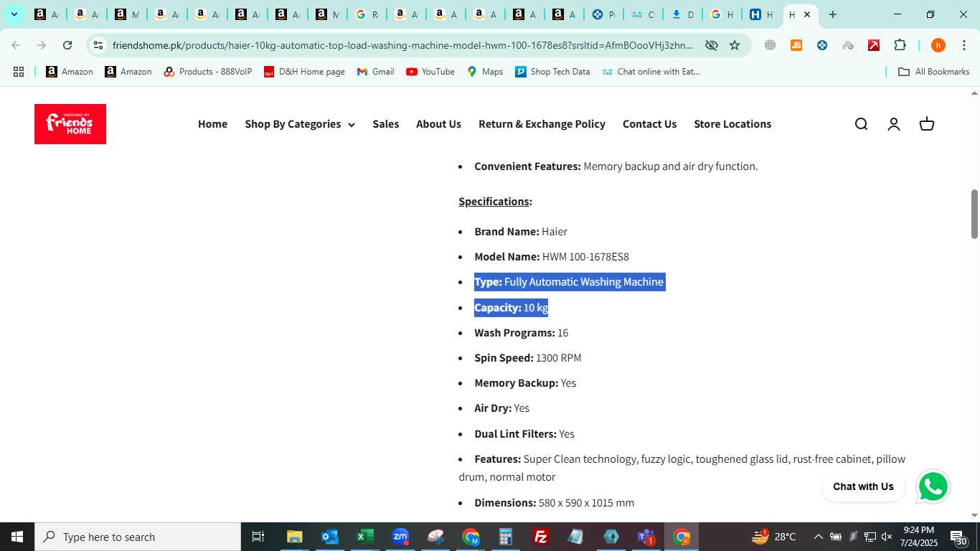This screenshot has width=980, height=551.
Task: Click the volume muted speaker tray icon
Action: pyautogui.click(x=887, y=537)
